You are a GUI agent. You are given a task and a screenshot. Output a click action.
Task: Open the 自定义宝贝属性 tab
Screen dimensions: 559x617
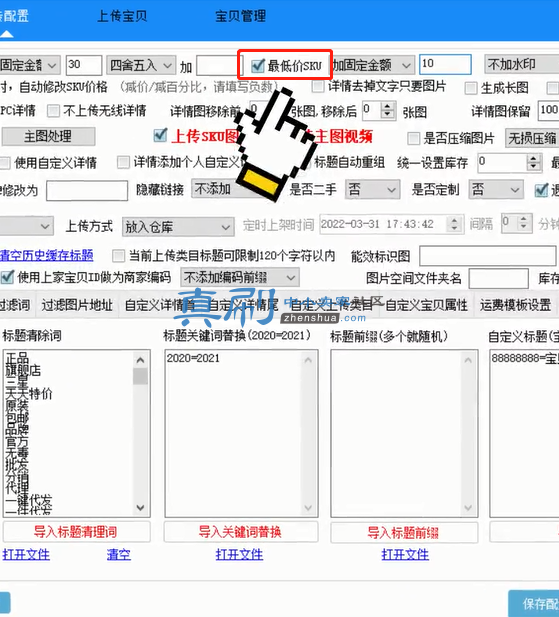coord(426,305)
